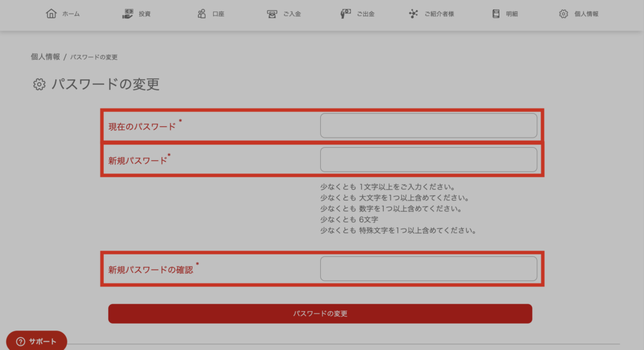The image size is (644, 350).
Task: Open the ホーム menu item
Action: [x=71, y=14]
